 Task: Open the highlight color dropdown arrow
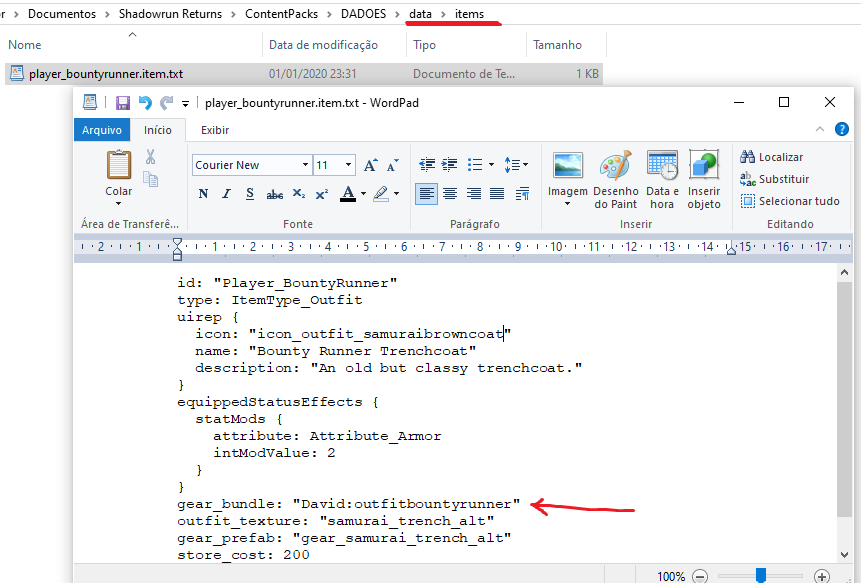tap(396, 194)
